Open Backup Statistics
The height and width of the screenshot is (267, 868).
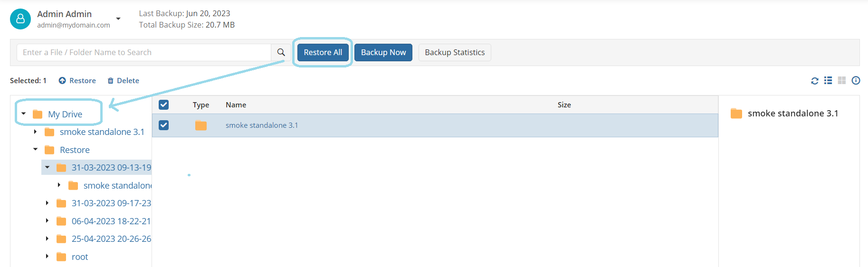(455, 52)
